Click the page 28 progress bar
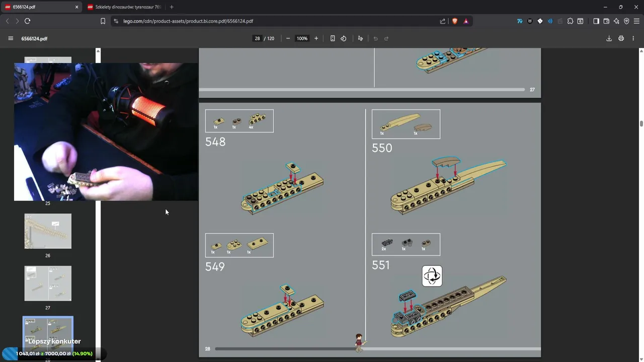The height and width of the screenshot is (362, 644). (378, 348)
